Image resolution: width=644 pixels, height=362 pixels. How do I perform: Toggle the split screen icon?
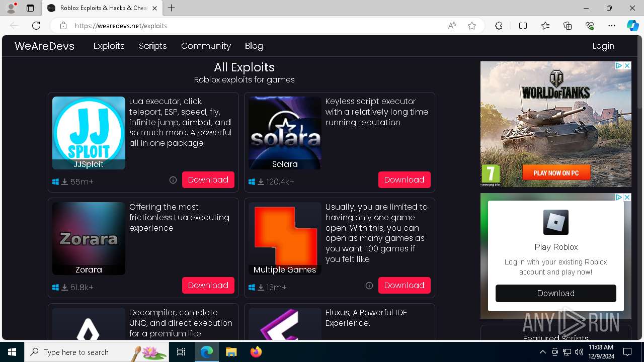pyautogui.click(x=523, y=26)
